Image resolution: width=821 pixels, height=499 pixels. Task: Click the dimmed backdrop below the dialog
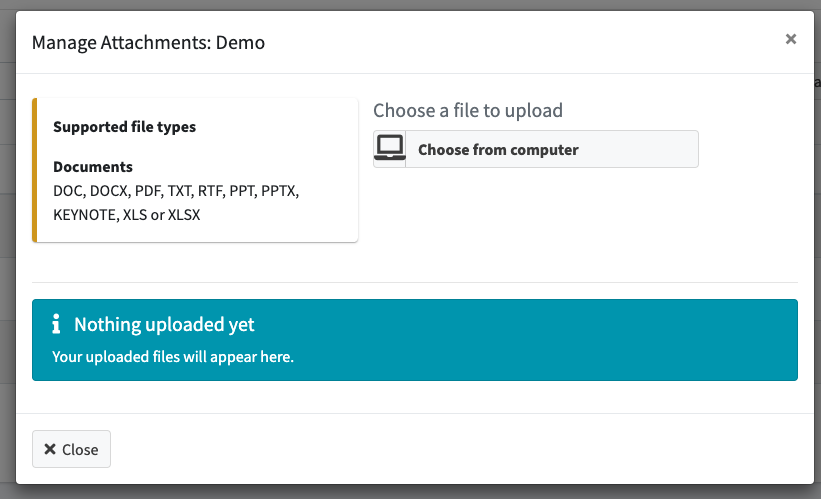click(x=410, y=492)
